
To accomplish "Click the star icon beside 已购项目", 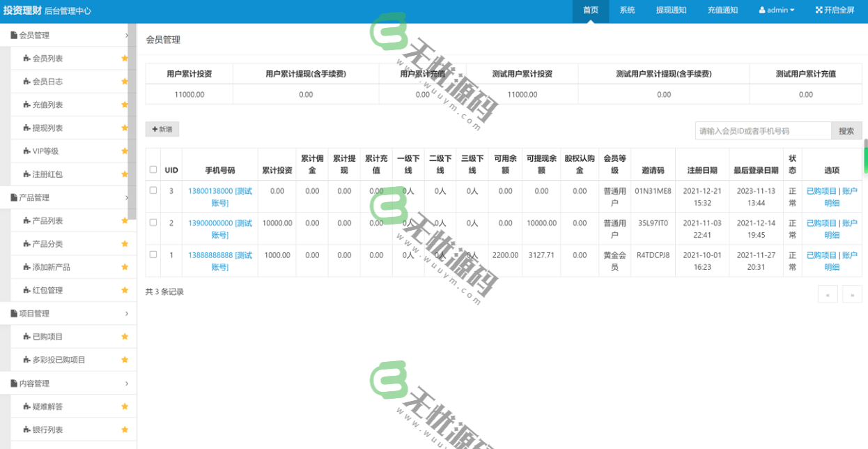I will point(125,337).
